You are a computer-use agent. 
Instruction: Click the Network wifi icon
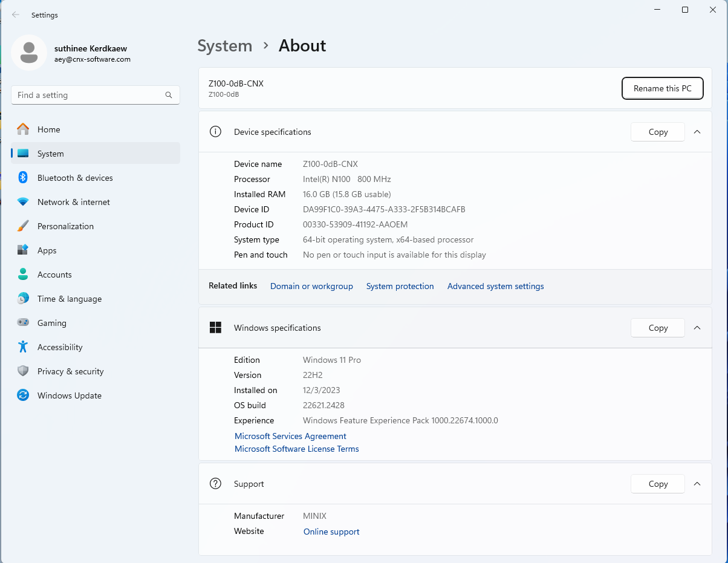[x=23, y=202]
